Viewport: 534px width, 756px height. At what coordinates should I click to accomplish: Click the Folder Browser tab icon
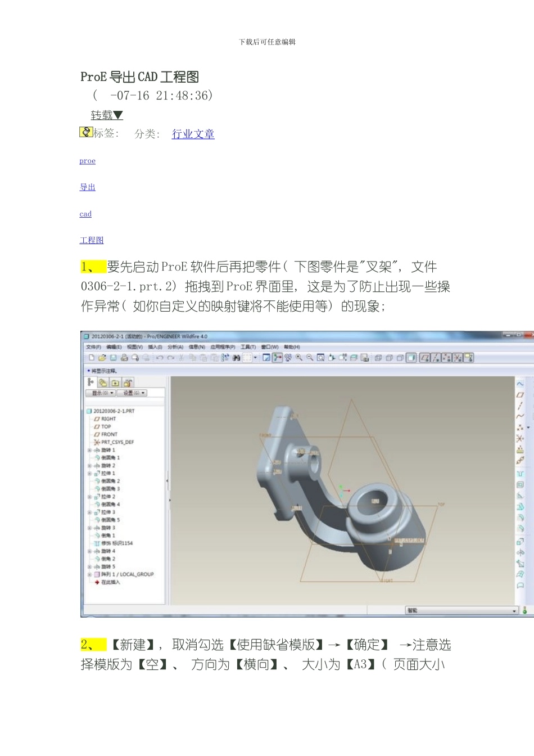(103, 382)
